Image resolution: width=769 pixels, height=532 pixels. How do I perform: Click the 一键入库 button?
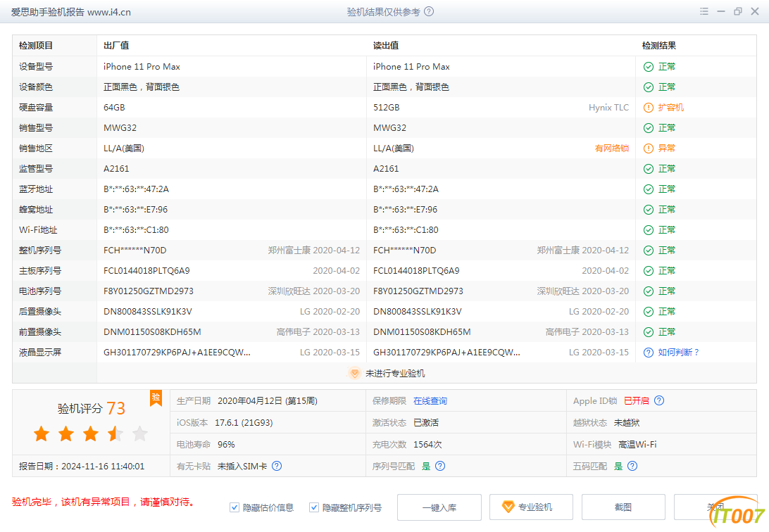click(439, 507)
